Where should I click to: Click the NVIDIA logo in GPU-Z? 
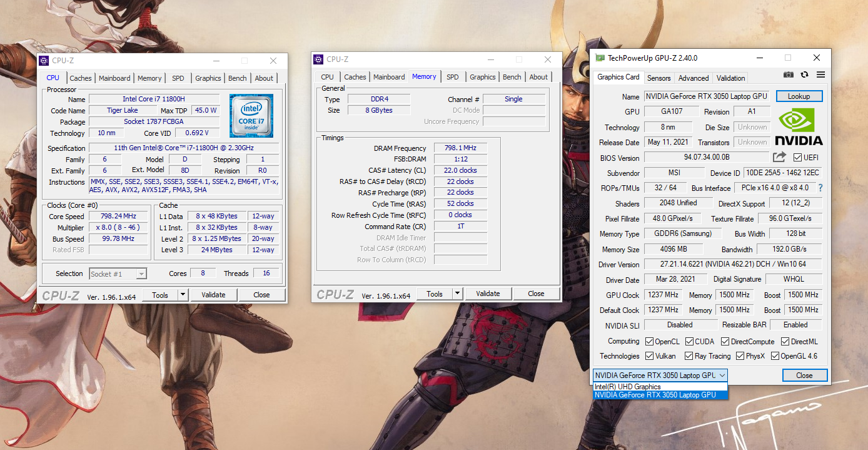(x=799, y=127)
